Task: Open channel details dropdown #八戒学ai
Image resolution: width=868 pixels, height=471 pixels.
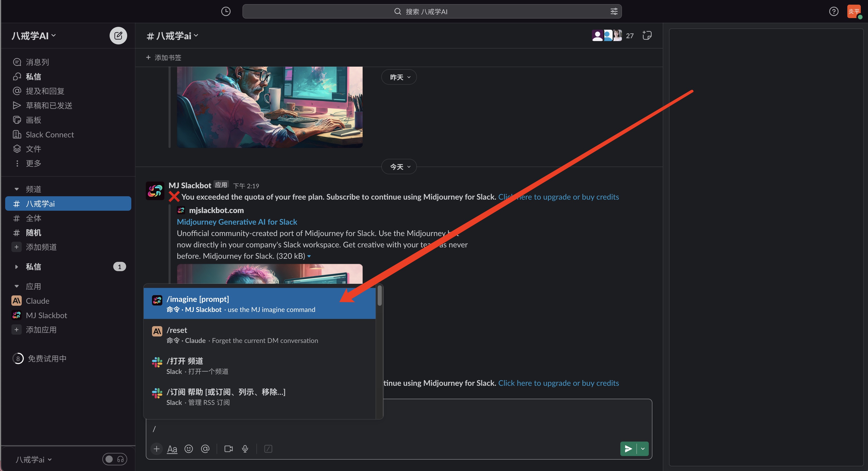Action: pos(172,36)
